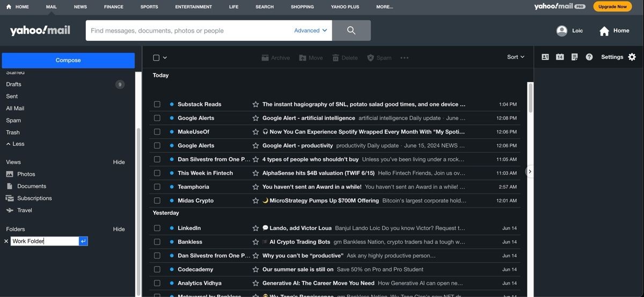Select This Week in Fintech checkbox
The height and width of the screenshot is (297, 644).
coord(157,173)
